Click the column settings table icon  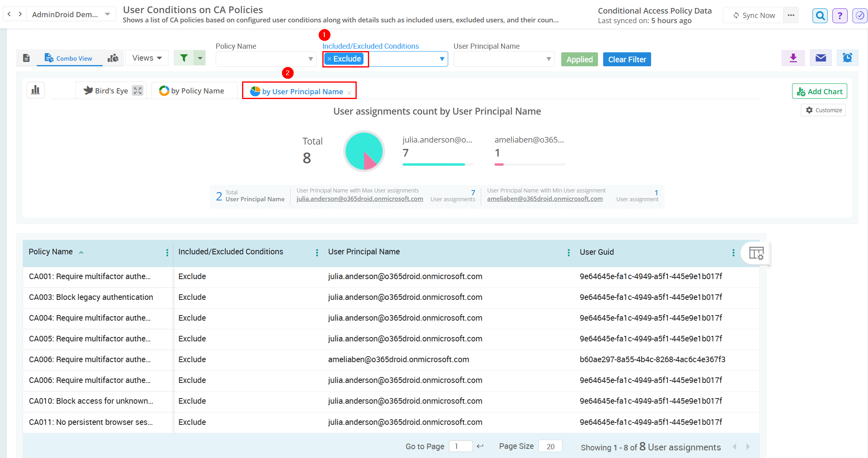point(756,253)
